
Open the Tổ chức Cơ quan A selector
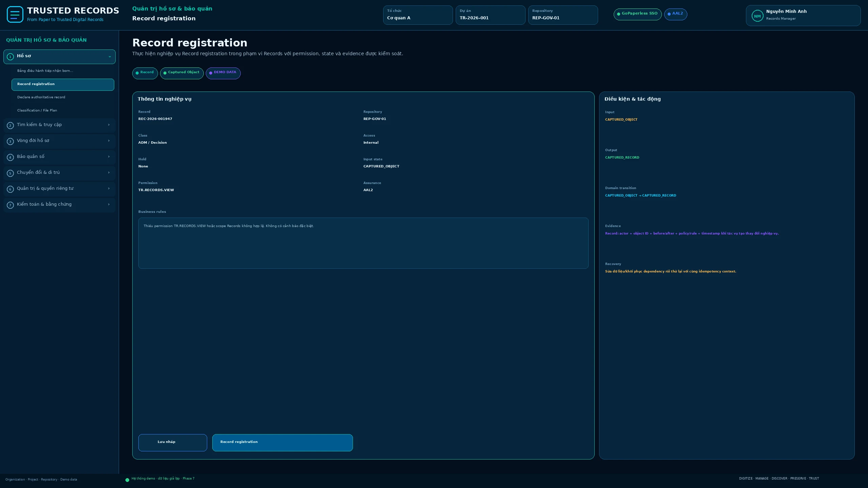coord(418,15)
